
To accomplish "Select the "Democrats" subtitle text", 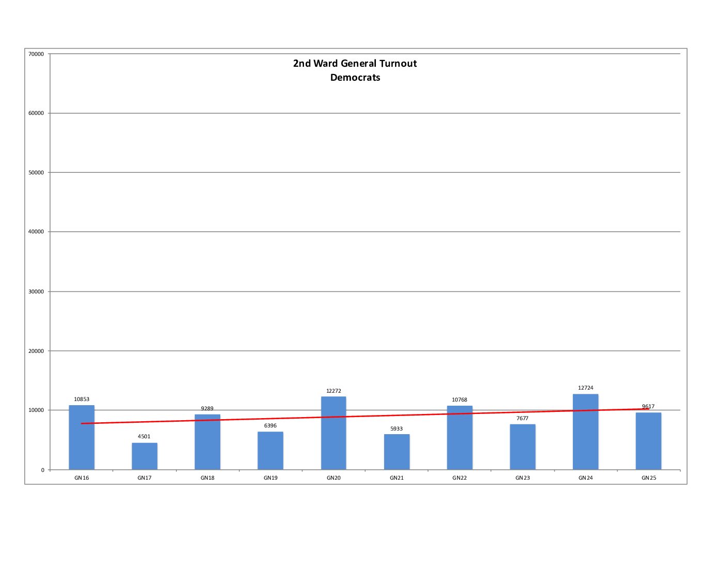I will [x=355, y=78].
